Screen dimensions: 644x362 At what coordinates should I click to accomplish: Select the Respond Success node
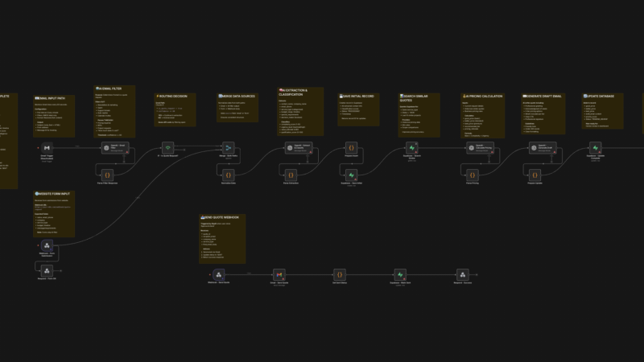click(461, 274)
